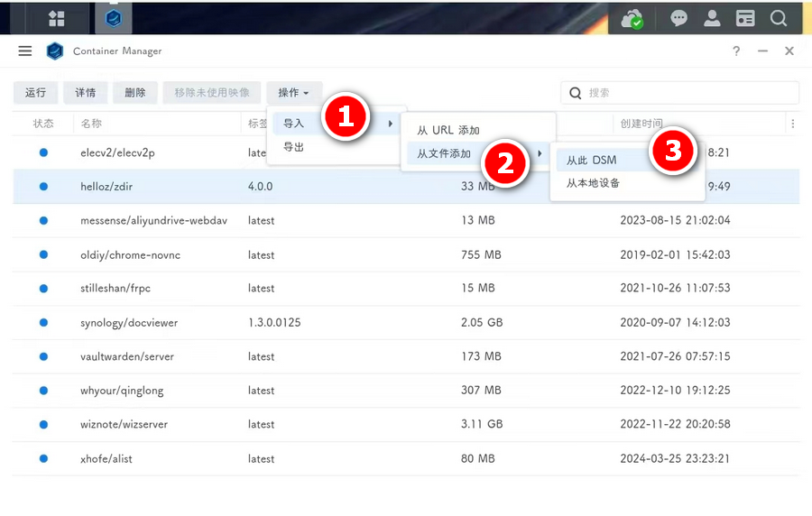Select the messense/aliyundrive-webdav image name

[x=153, y=220]
